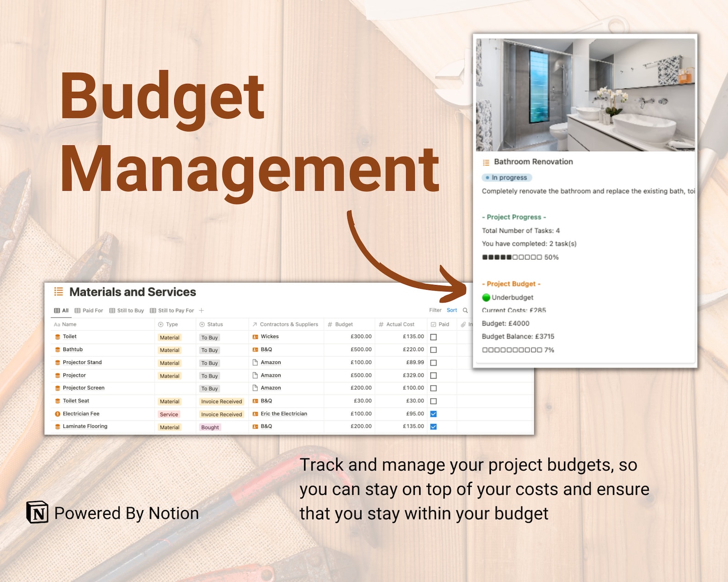Click the Toilet budget cell £300.00
The height and width of the screenshot is (582, 728).
point(349,337)
